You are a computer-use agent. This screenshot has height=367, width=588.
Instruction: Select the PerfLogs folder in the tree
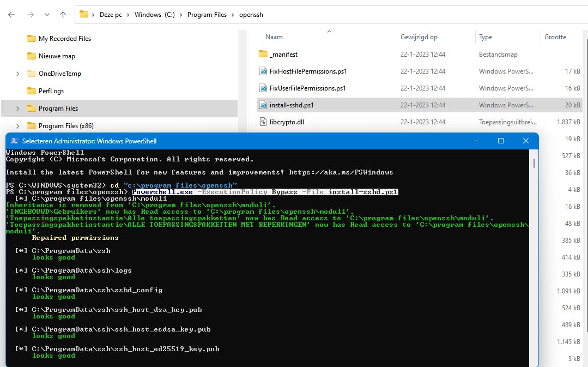pos(51,91)
